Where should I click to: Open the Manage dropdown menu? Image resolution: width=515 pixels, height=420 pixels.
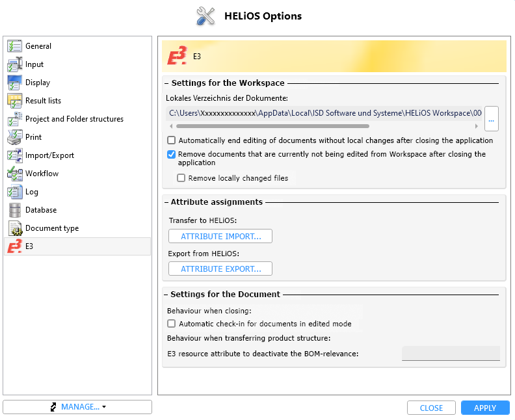(77, 407)
